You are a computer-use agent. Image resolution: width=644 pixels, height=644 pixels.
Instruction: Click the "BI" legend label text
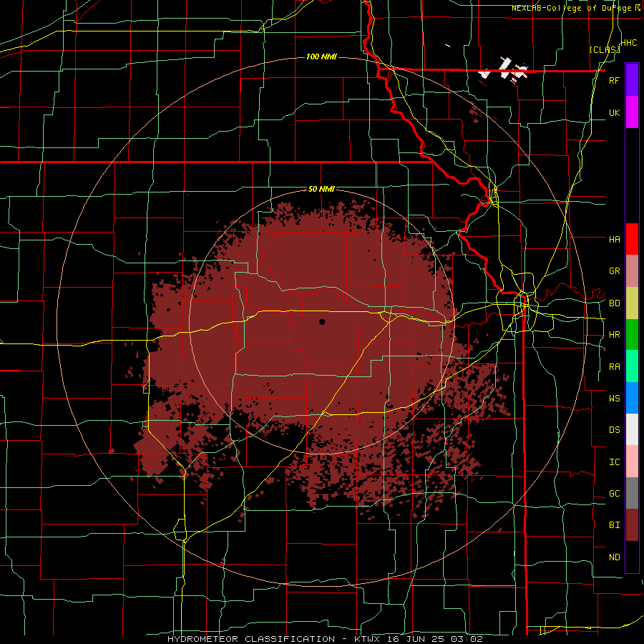point(615,525)
